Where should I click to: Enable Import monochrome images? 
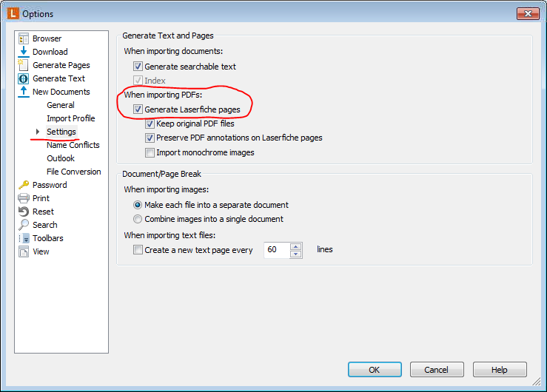[x=150, y=152]
